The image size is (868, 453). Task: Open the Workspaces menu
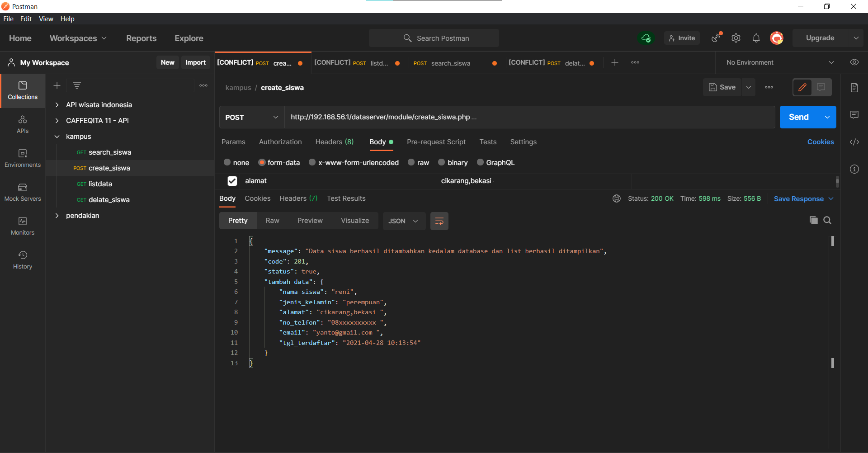pos(78,38)
